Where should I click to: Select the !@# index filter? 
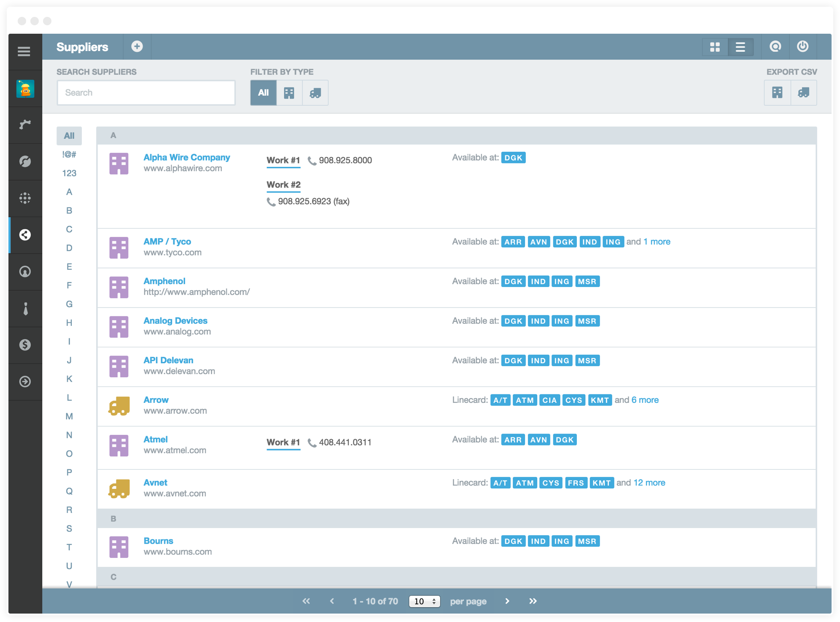point(69,154)
